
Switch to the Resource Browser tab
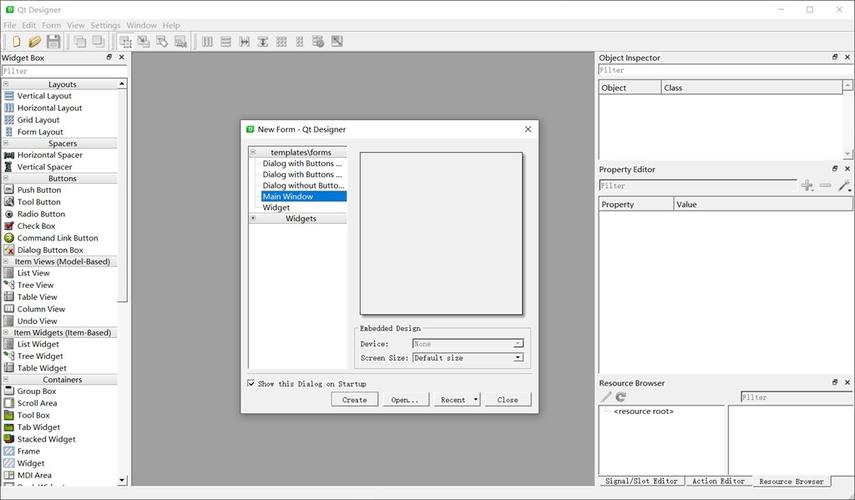point(791,481)
